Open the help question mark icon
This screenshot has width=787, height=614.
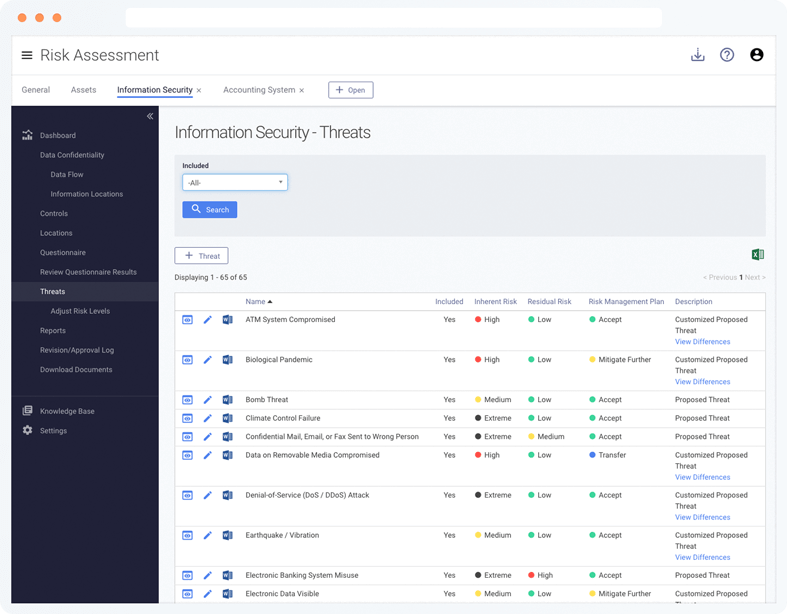point(727,55)
